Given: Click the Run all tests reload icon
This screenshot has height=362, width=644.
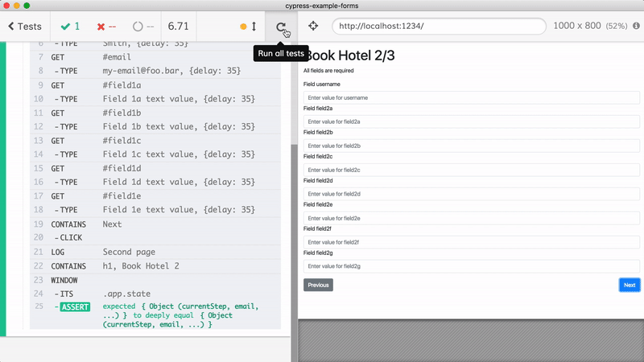Looking at the screenshot, I should [x=281, y=27].
